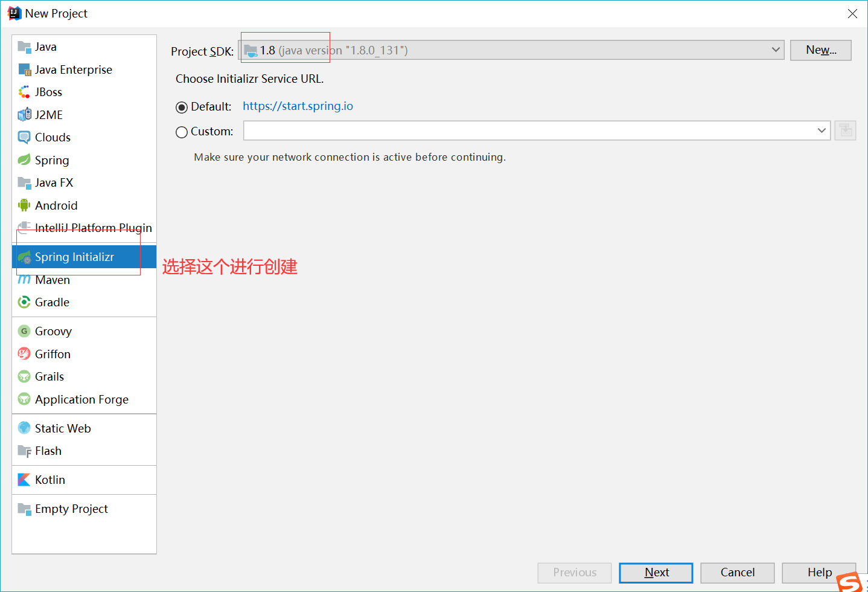Click the Application Forge icon

[24, 399]
